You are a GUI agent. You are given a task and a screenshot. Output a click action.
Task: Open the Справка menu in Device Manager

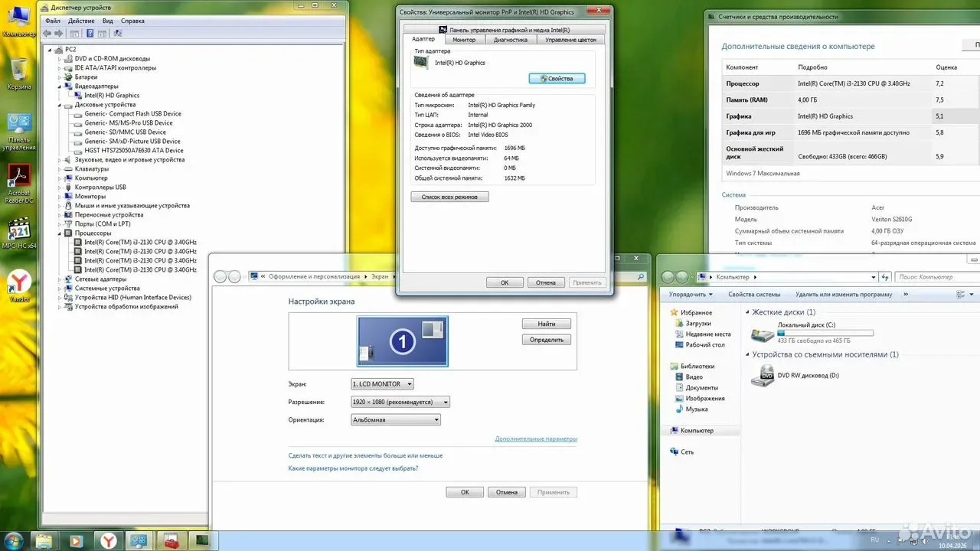pyautogui.click(x=132, y=21)
